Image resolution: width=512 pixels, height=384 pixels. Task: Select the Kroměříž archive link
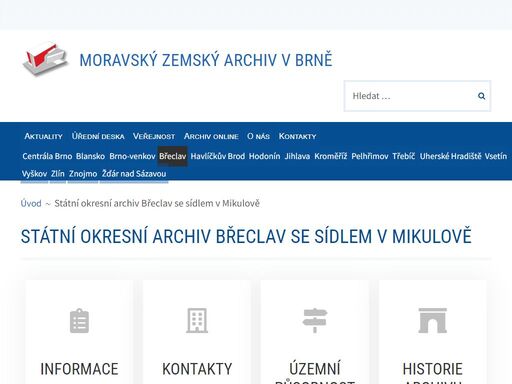coord(331,156)
